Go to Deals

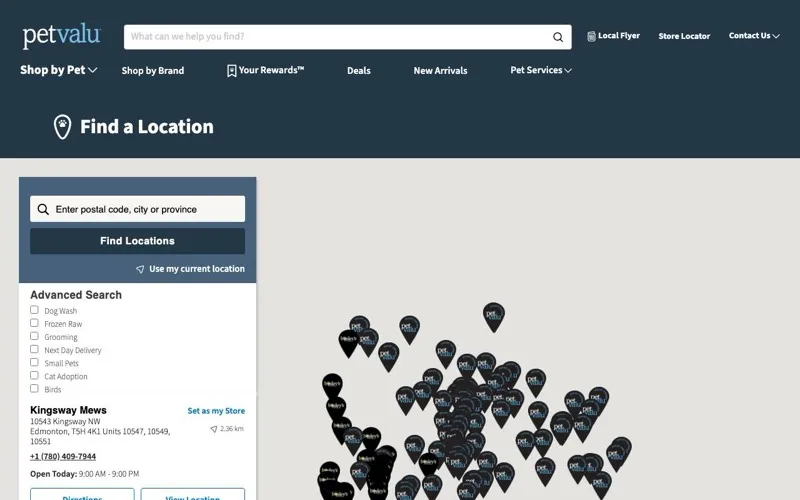click(359, 71)
